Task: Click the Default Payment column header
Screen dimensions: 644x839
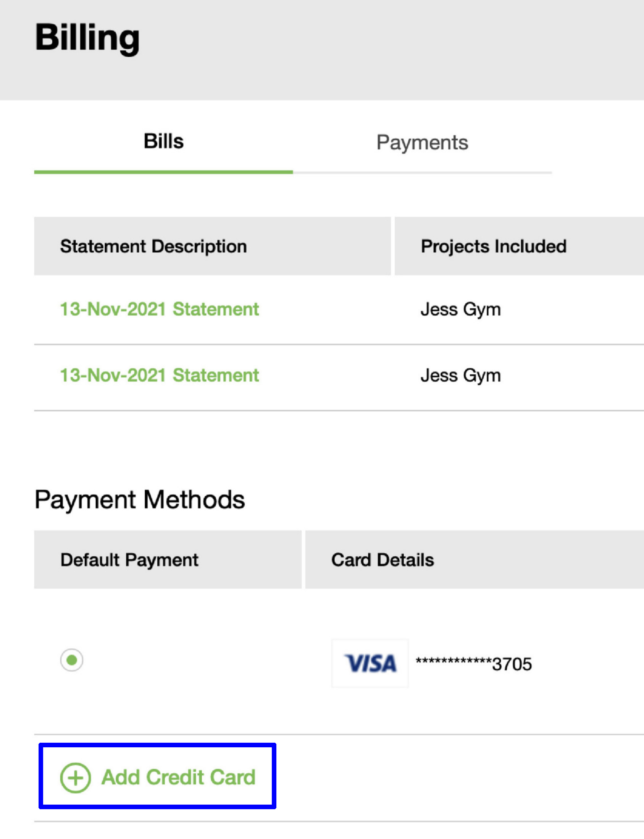Action: (x=129, y=560)
